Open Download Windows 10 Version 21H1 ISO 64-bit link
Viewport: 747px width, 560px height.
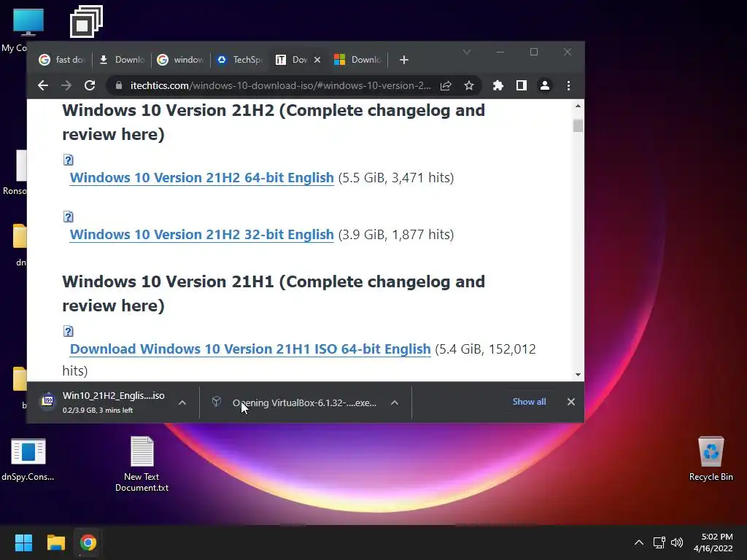[x=250, y=349]
